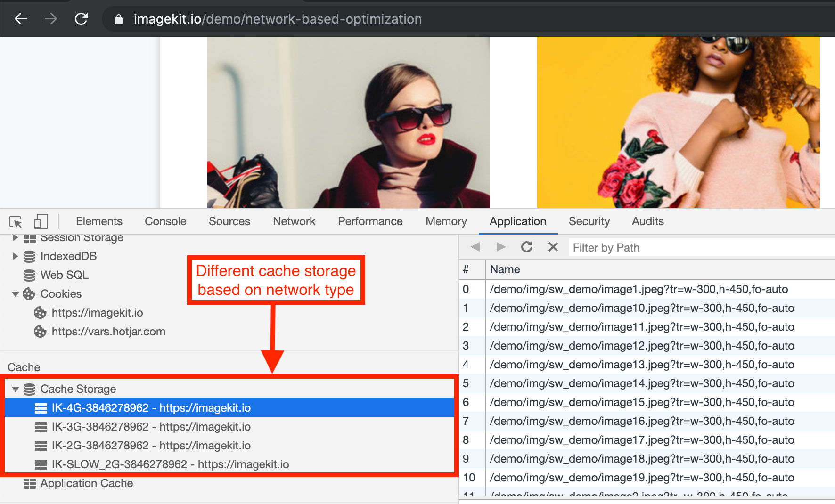Click the table icon of IK-3G cache
Screen dimensions: 835x504
(41, 427)
